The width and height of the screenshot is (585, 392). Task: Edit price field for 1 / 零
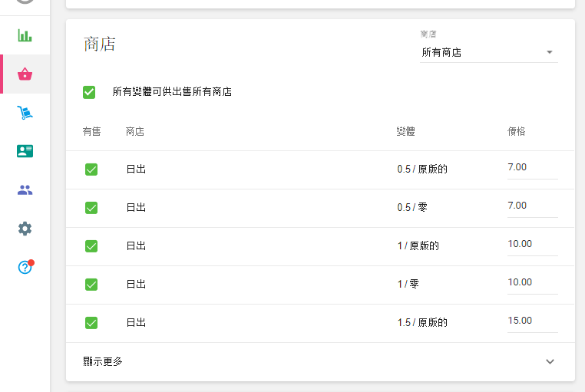pos(532,283)
